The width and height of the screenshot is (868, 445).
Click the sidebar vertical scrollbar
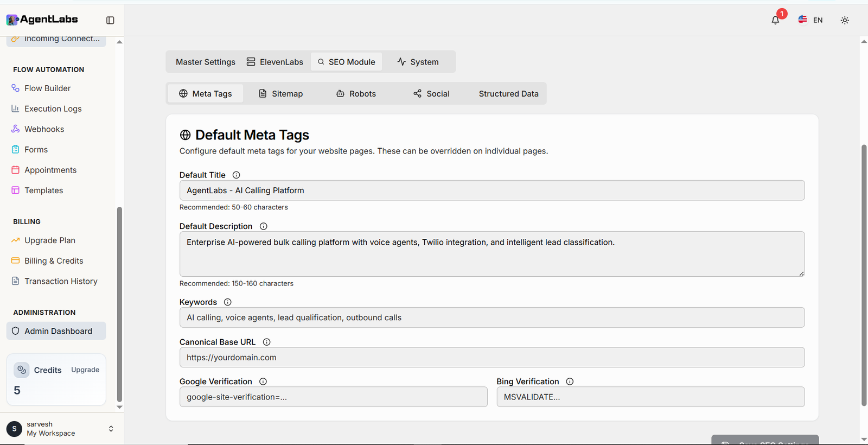pos(119,304)
